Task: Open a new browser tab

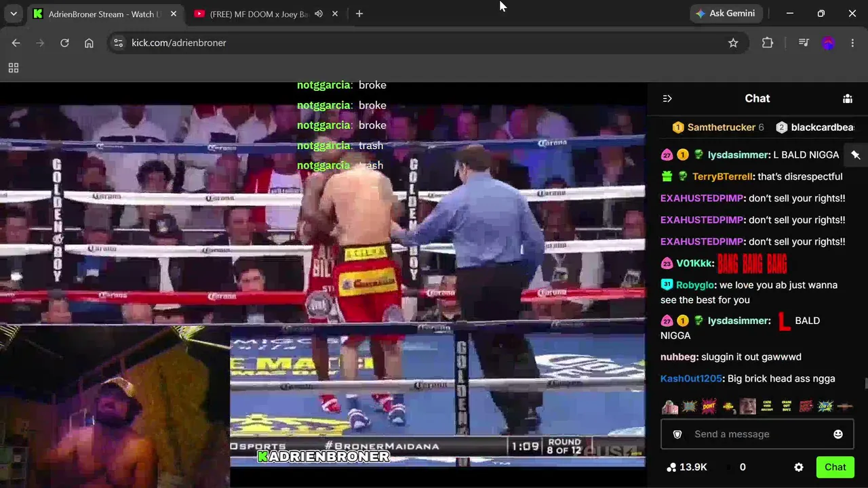Action: 359,14
